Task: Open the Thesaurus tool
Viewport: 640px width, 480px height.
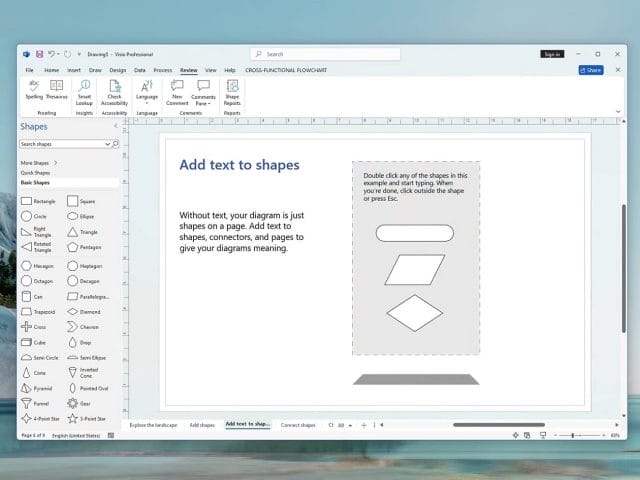Action: coord(57,91)
